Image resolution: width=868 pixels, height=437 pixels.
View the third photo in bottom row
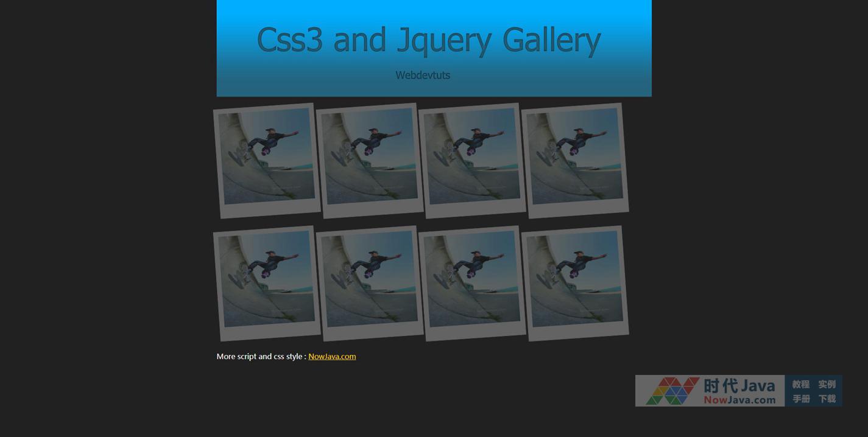tap(472, 283)
